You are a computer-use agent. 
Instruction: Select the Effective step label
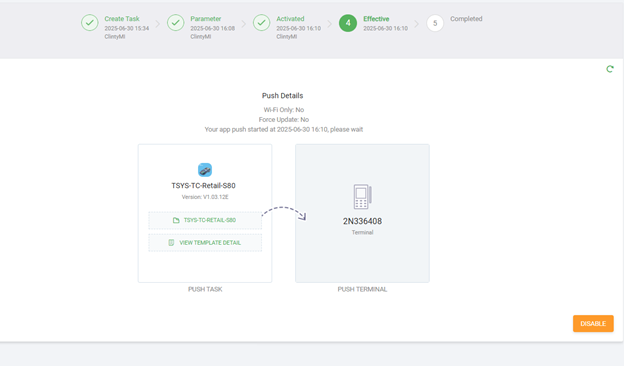tap(376, 19)
